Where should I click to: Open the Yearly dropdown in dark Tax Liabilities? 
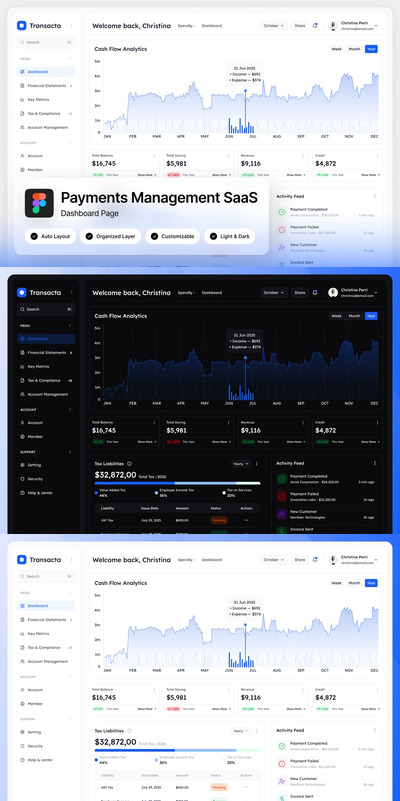(x=241, y=464)
